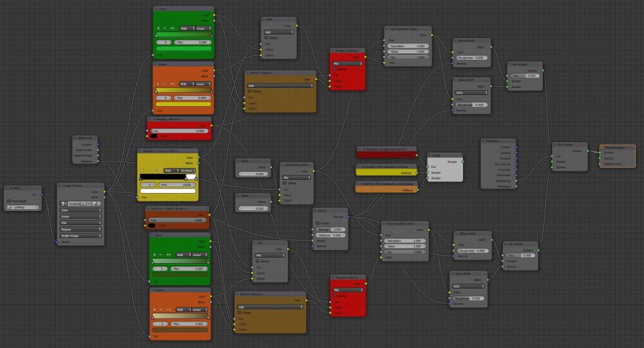Toggle Clamp in gray Mix node beside Value nodes

285,183
